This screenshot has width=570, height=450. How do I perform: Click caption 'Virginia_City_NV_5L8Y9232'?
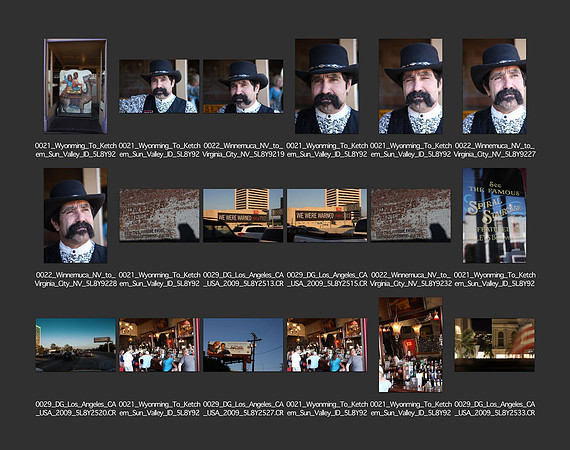click(411, 284)
